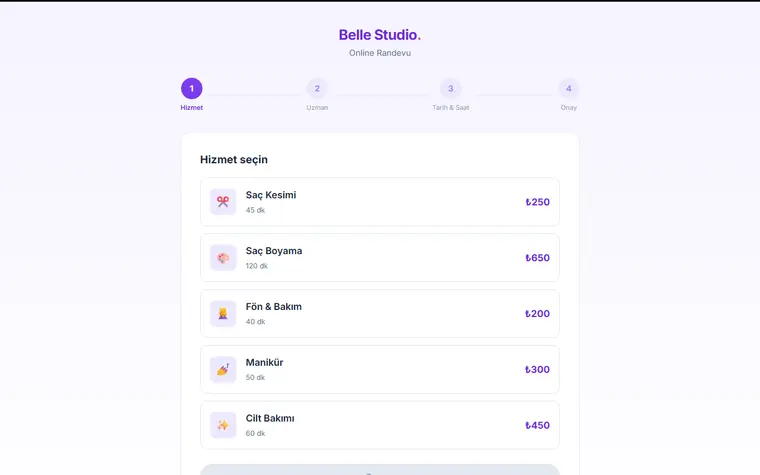Choose the Cilt Bakımı service name
Image resolution: width=760 pixels, height=475 pixels.
click(269, 418)
